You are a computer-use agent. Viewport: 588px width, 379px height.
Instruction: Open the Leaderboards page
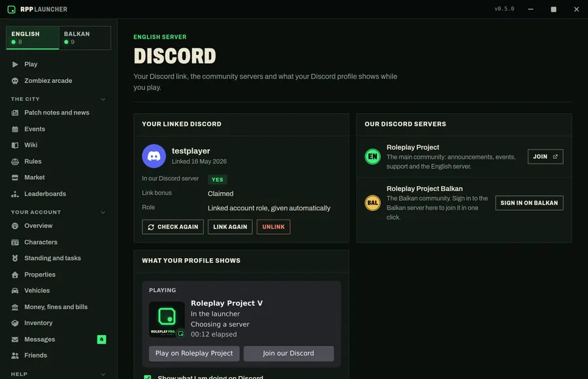(x=58, y=194)
